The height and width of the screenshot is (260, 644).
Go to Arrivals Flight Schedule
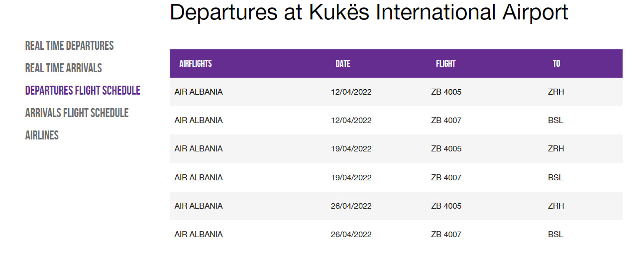[x=77, y=113]
